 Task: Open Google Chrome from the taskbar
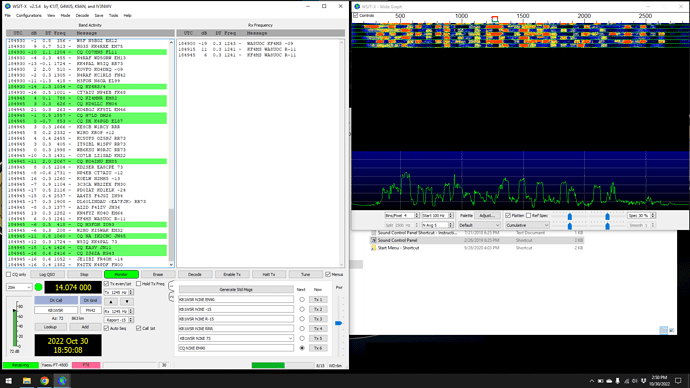(44, 381)
